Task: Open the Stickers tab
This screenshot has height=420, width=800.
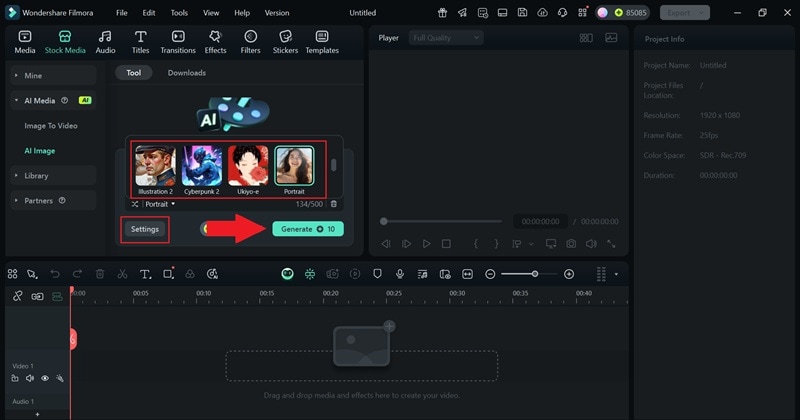Action: pos(285,42)
